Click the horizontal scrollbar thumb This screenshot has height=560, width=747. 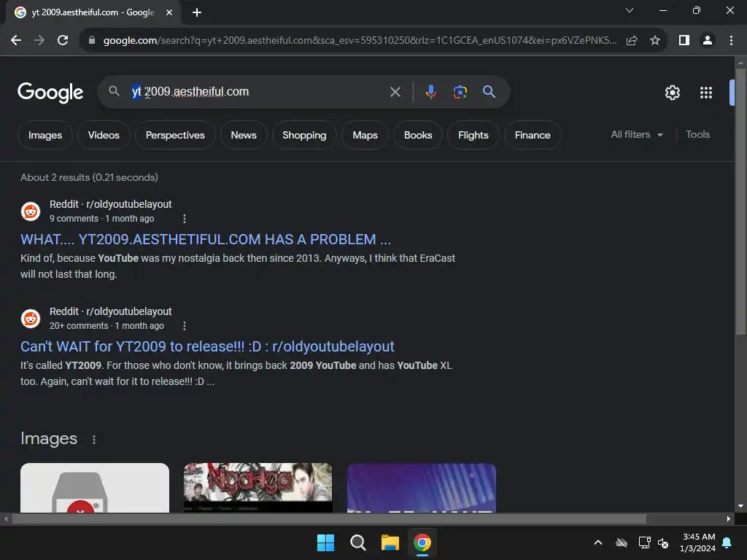329,519
